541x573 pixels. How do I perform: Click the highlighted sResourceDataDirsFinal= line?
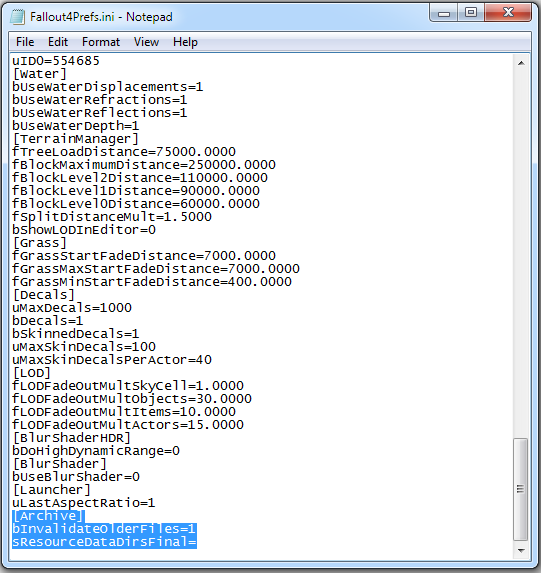pyautogui.click(x=104, y=542)
